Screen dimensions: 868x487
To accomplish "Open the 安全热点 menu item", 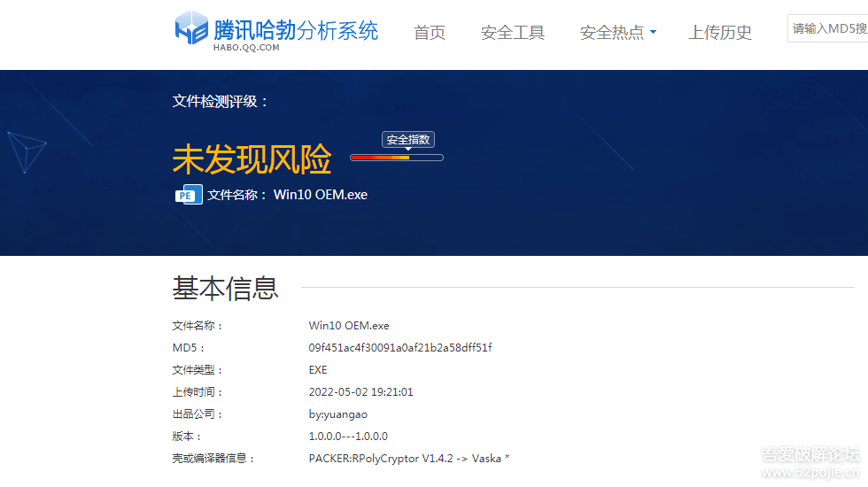I will tap(612, 33).
